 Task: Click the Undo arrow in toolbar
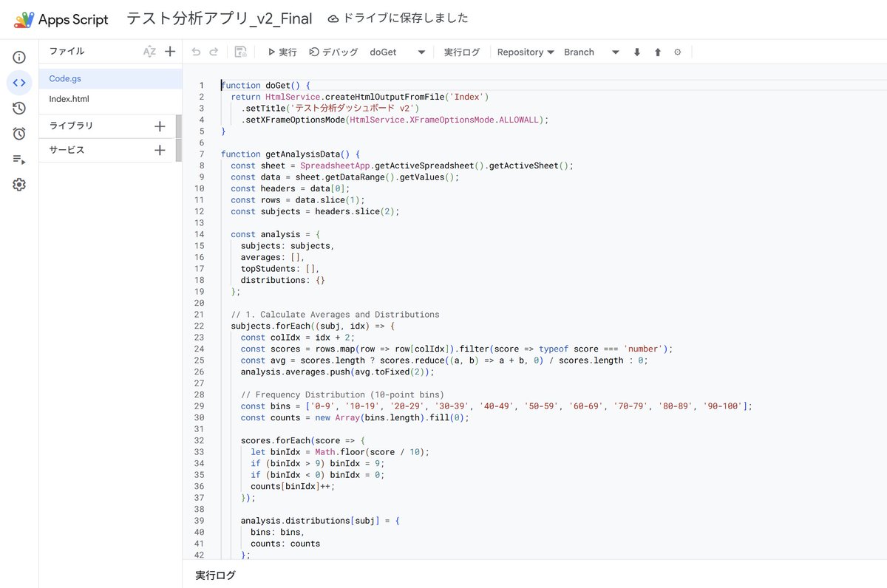pyautogui.click(x=196, y=52)
